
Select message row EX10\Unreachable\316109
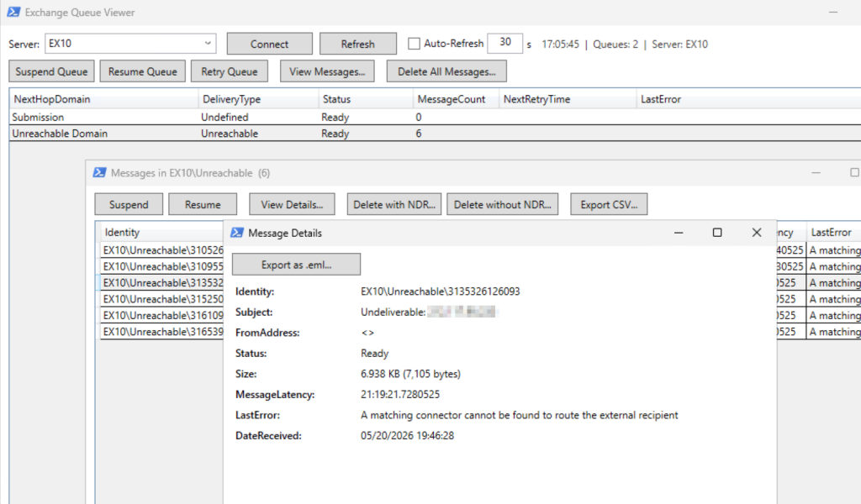[162, 315]
